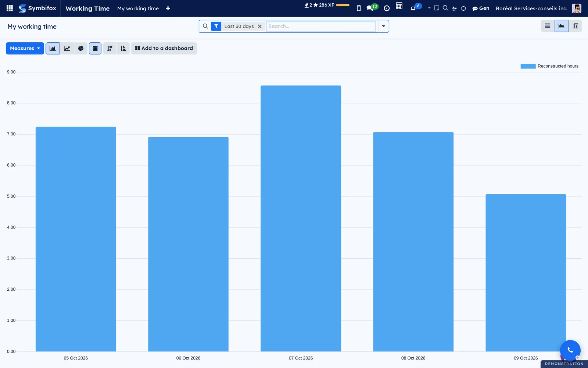Remove the Last 30 days filter
This screenshot has width=588, height=368.
click(x=259, y=26)
